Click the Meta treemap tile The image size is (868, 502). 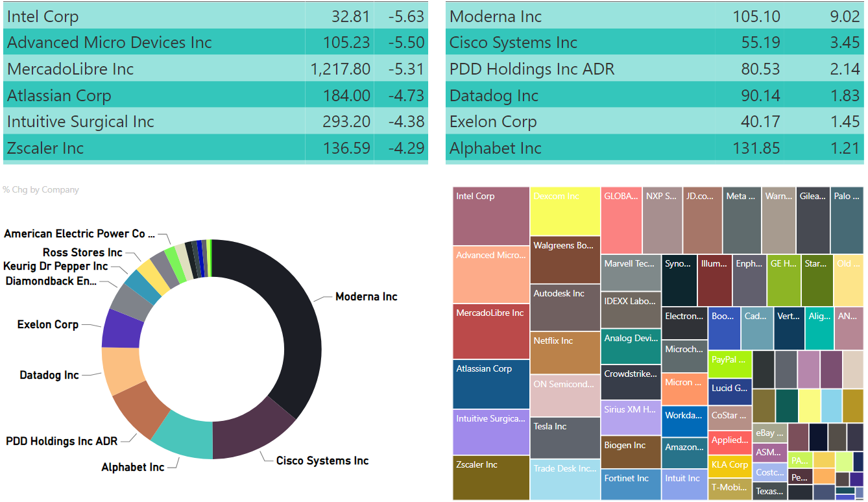742,221
